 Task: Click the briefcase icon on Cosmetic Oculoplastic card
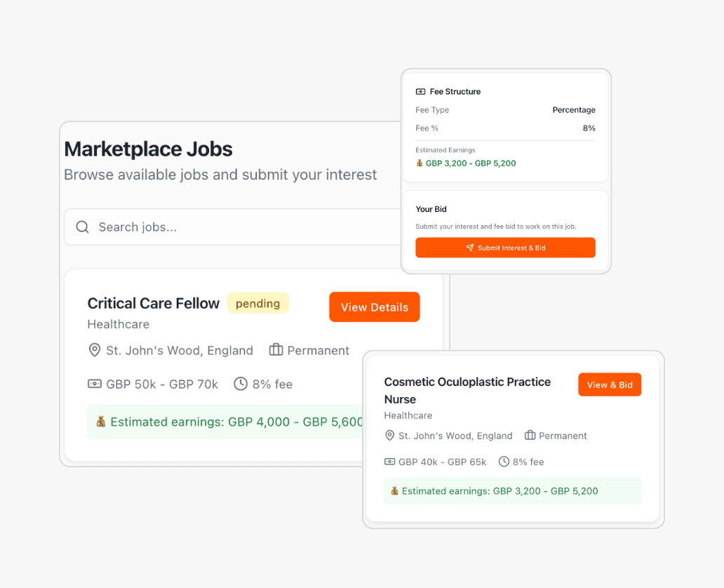point(530,436)
